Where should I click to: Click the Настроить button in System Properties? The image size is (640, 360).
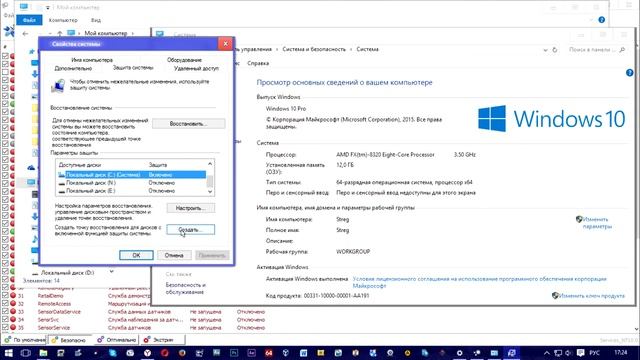pos(191,208)
